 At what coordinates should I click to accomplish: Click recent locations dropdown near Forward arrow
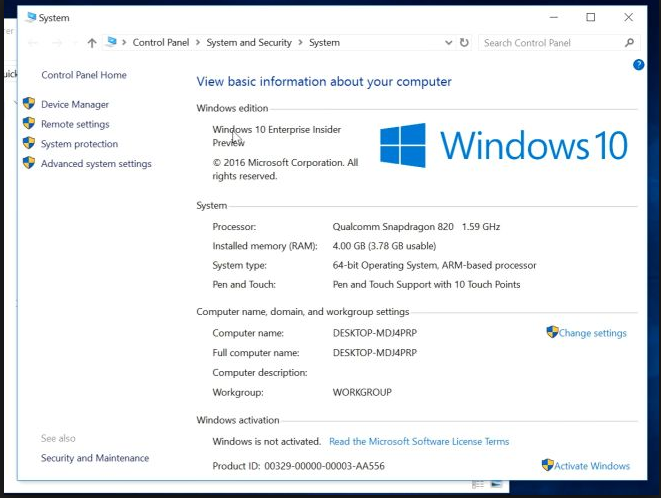click(x=75, y=43)
